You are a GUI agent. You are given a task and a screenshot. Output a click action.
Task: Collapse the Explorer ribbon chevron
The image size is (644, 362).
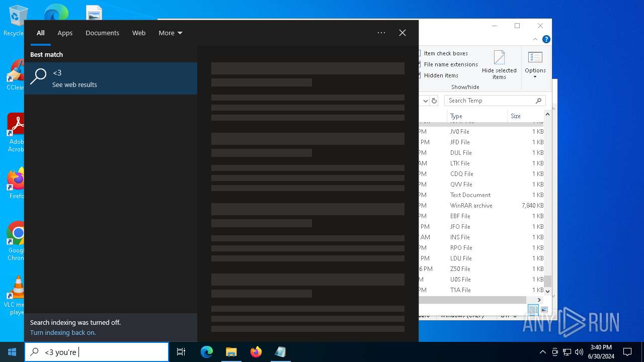click(536, 39)
